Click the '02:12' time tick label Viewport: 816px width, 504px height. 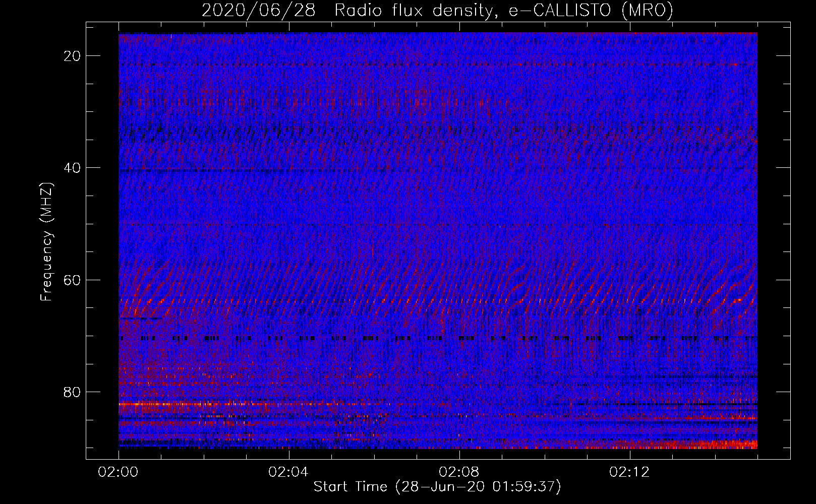pos(629,472)
